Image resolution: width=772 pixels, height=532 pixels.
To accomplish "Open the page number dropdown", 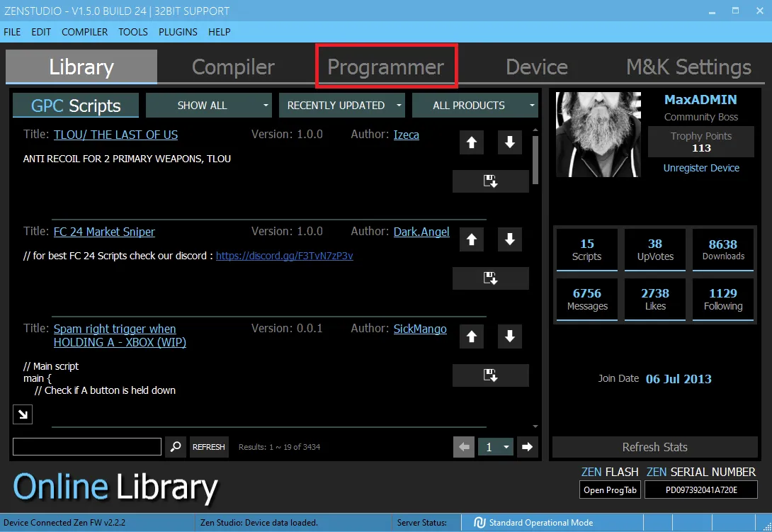I will point(496,447).
